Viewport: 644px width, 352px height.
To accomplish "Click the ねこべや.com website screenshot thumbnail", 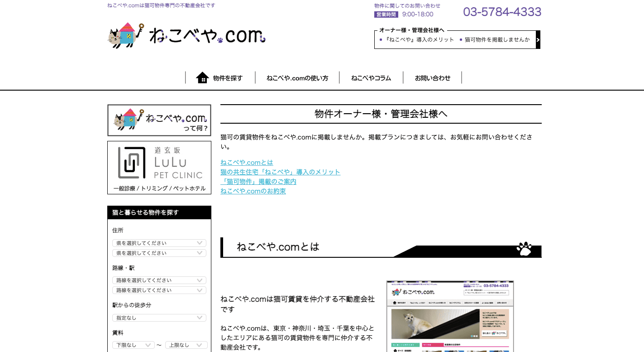I will (x=450, y=316).
